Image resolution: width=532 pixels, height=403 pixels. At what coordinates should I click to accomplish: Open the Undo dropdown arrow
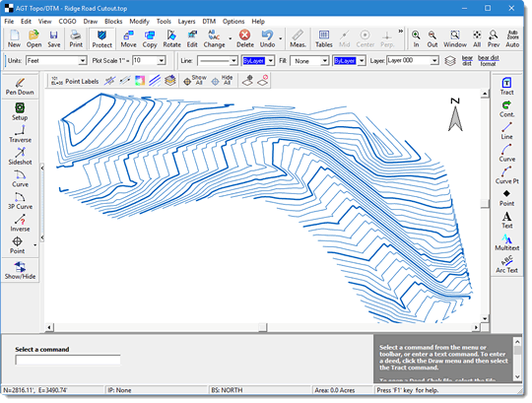tap(280, 38)
